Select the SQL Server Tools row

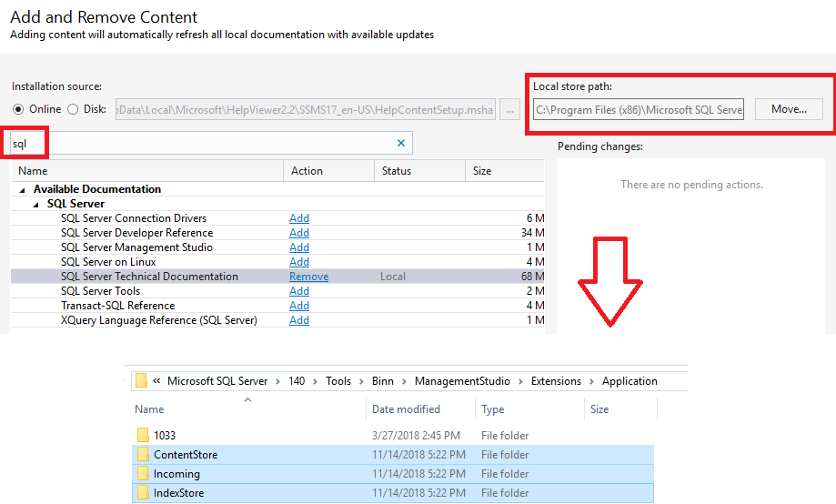pos(277,291)
